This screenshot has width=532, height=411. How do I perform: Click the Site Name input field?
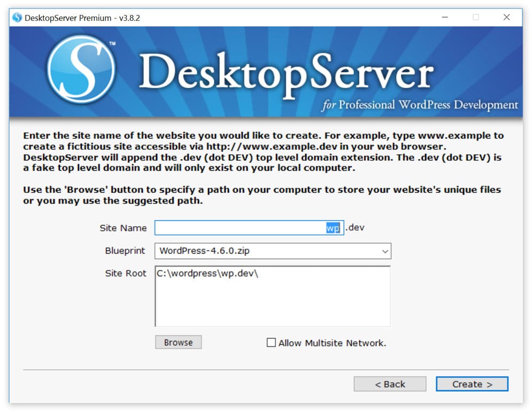point(249,228)
